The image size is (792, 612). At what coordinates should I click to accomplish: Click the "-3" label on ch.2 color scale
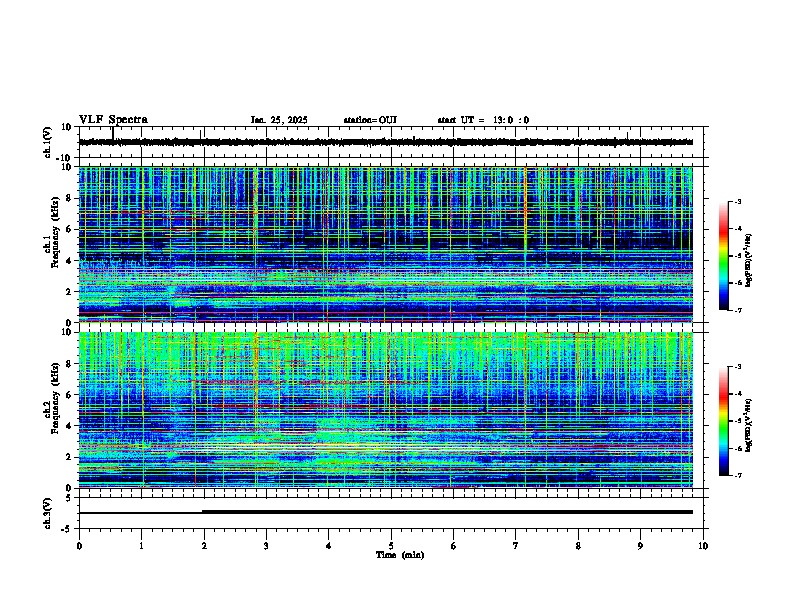pyautogui.click(x=738, y=367)
